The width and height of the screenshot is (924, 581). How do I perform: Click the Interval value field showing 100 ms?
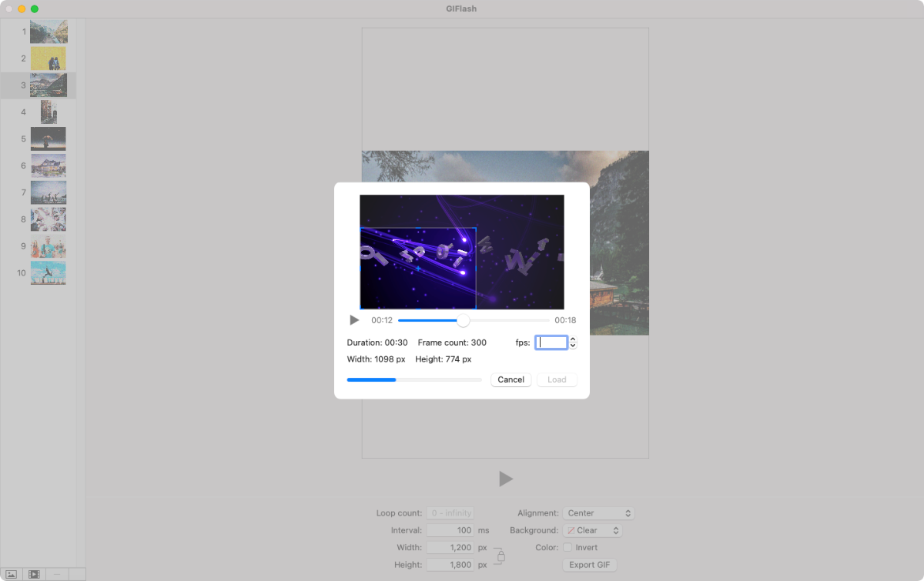pos(450,529)
